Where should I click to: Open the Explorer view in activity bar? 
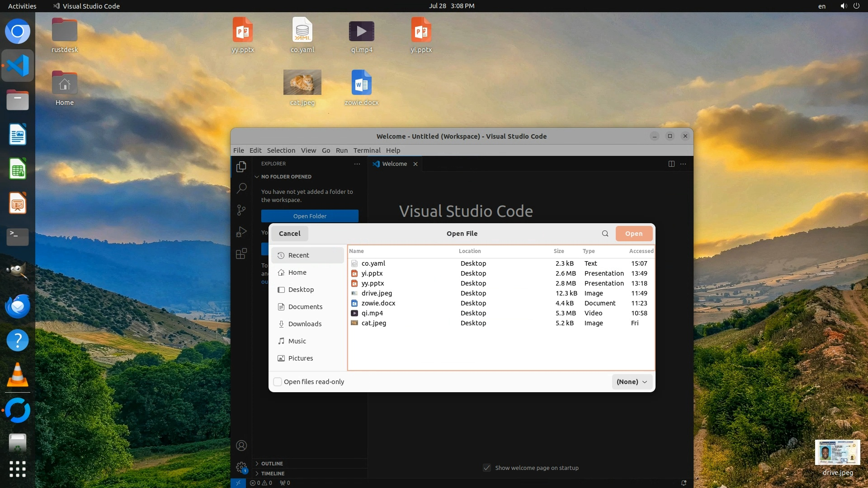241,167
